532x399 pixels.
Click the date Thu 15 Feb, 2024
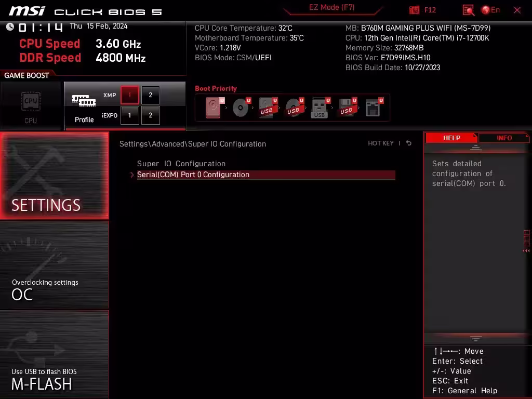point(98,26)
